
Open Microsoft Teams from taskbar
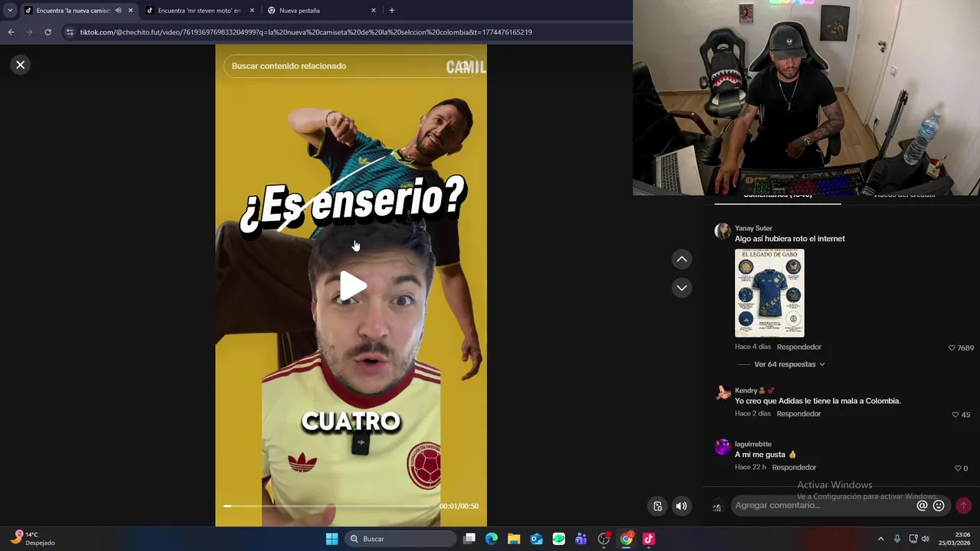point(581,539)
